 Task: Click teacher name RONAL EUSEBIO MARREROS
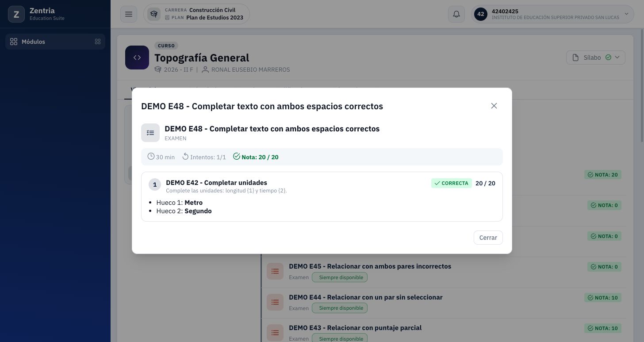(250, 69)
